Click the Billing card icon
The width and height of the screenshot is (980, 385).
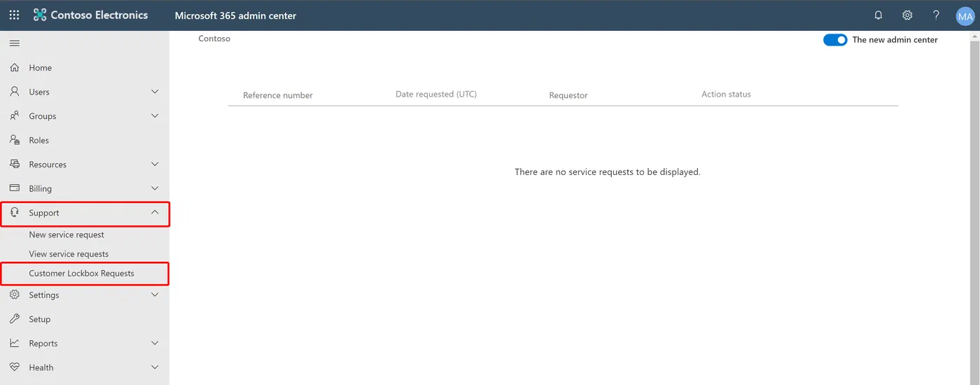point(15,188)
